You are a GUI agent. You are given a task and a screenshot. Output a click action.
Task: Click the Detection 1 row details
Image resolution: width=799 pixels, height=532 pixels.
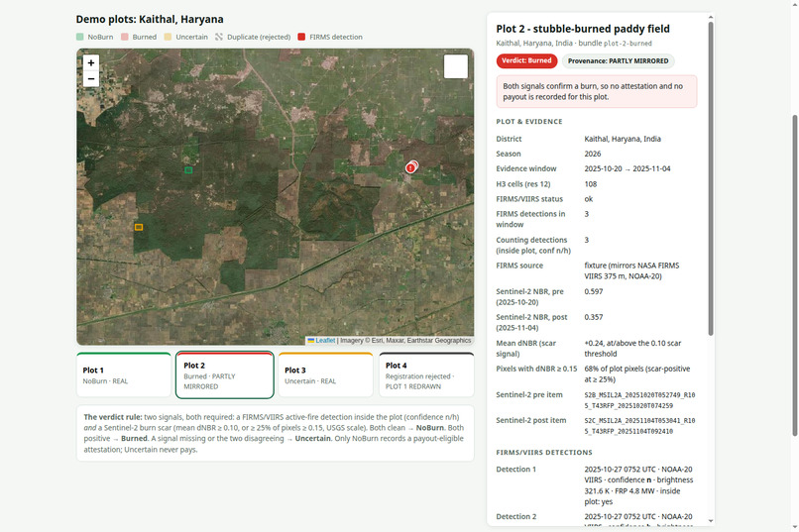coord(638,485)
